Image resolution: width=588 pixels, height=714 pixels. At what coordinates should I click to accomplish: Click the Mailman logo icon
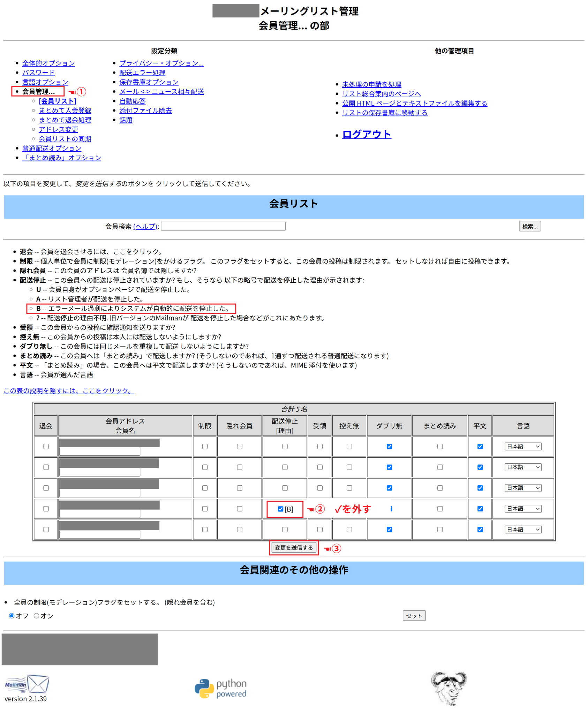(x=26, y=684)
